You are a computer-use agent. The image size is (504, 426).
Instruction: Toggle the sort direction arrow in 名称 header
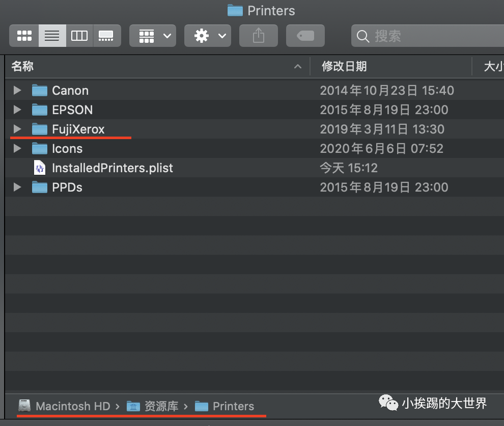click(x=298, y=67)
